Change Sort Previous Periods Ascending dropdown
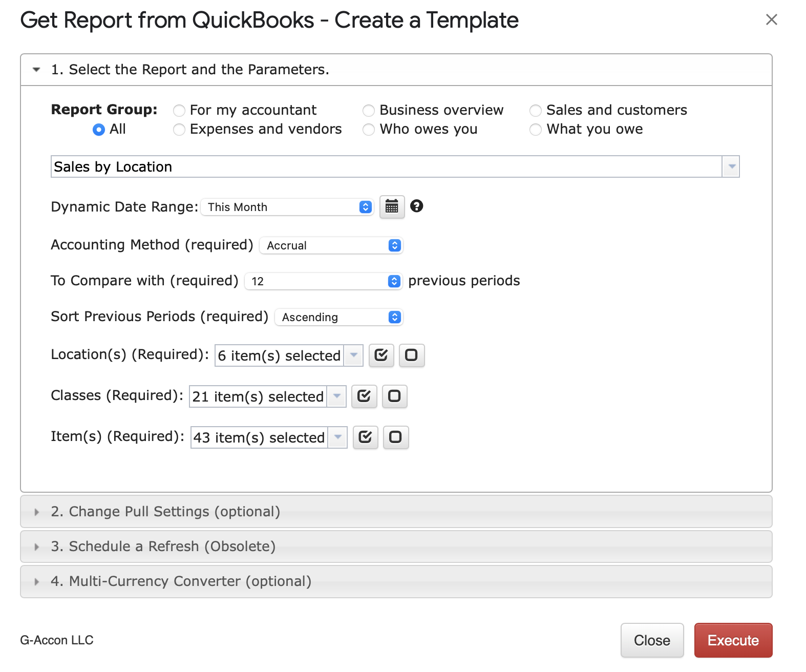Screen dimensions: 806x672 pyautogui.click(x=339, y=317)
